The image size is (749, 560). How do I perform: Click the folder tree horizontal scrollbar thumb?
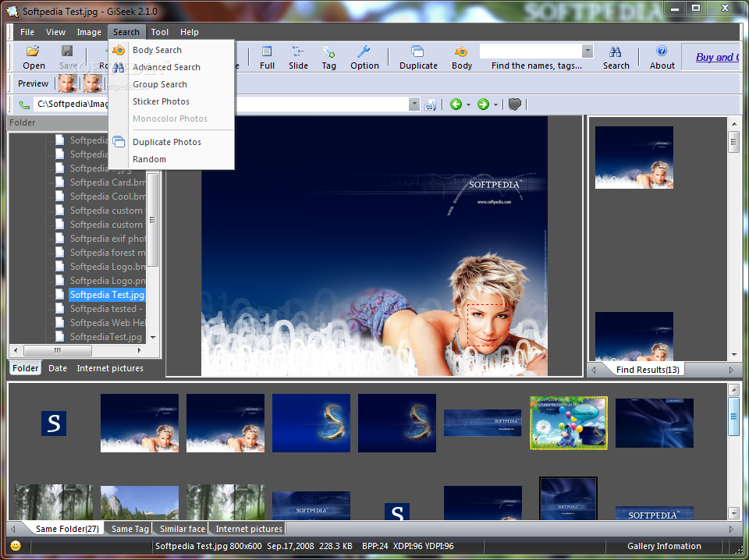57,350
